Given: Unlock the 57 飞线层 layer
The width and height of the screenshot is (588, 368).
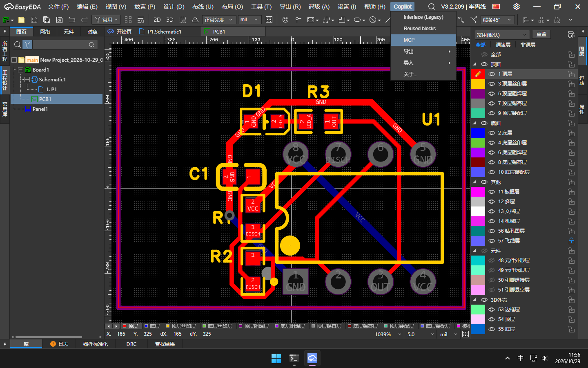Looking at the screenshot, I should pos(571,241).
